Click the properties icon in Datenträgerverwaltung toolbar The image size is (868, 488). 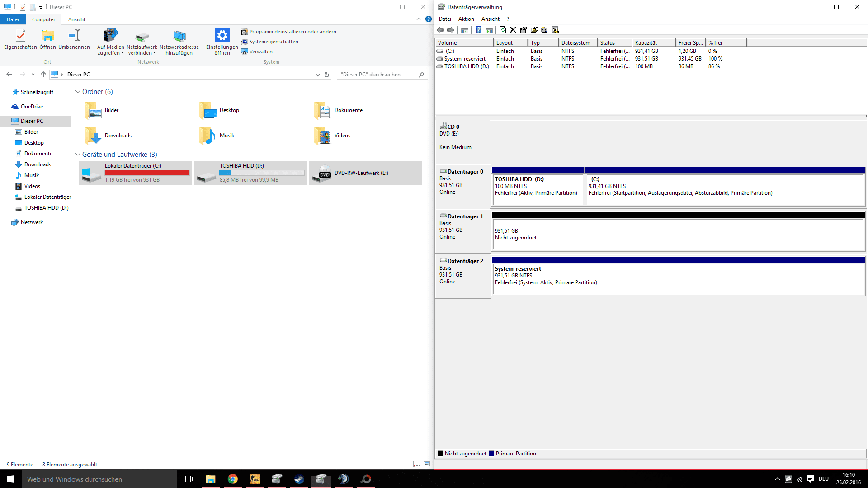524,30
